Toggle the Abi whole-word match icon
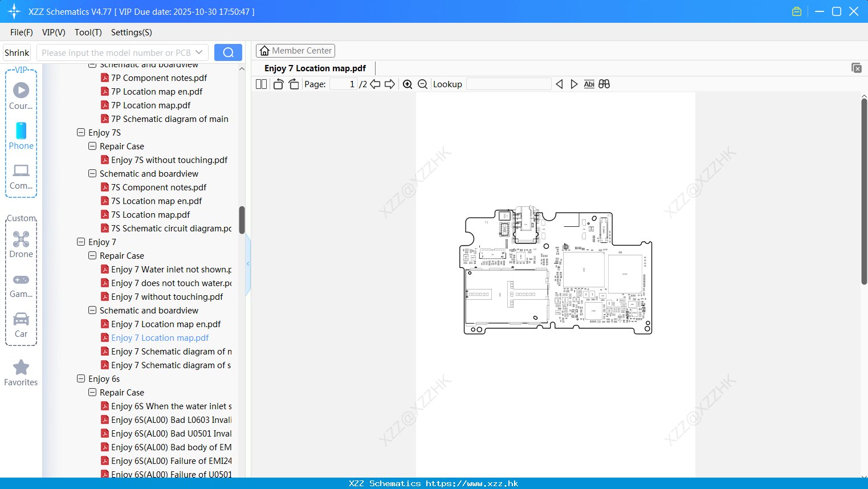This screenshot has width=868, height=489. click(x=589, y=84)
